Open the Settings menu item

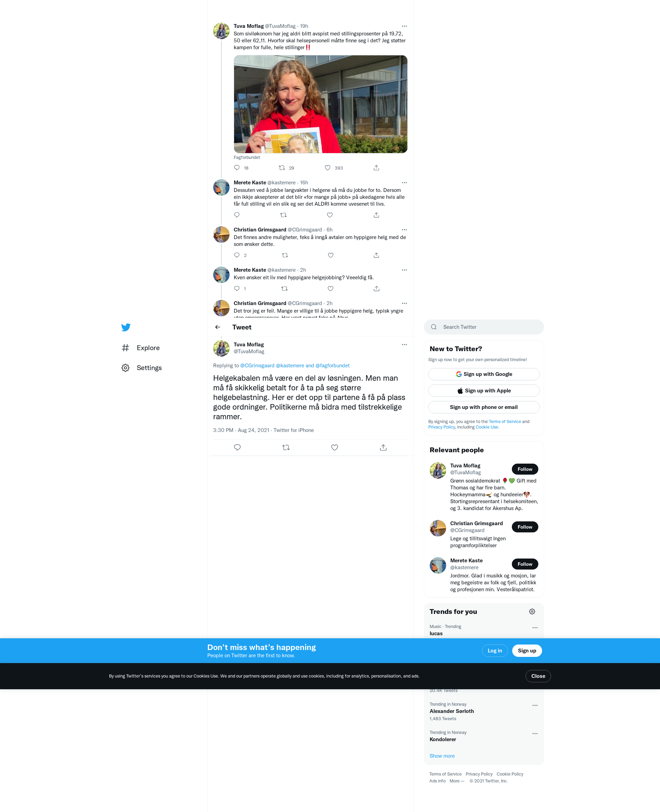click(141, 368)
